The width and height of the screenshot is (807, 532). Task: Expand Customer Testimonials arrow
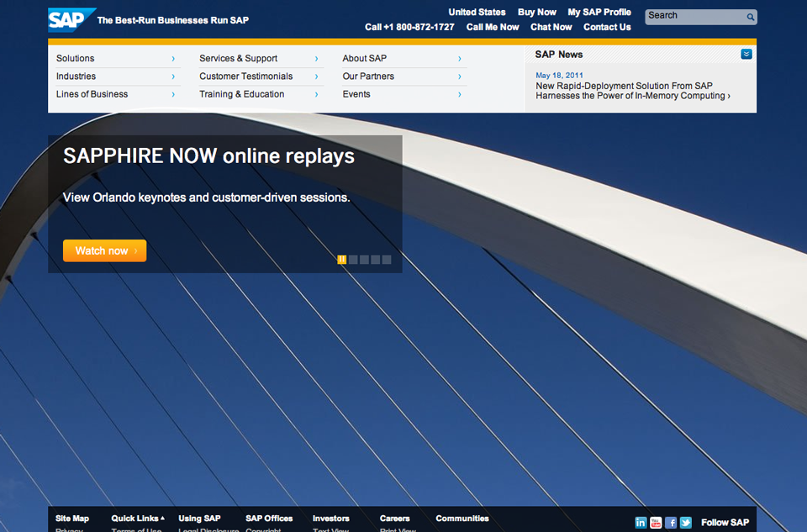pos(316,76)
